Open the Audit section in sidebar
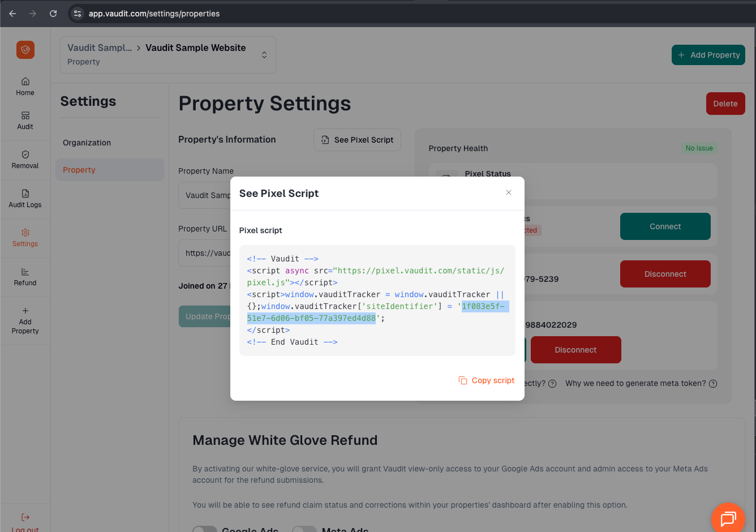 point(25,121)
